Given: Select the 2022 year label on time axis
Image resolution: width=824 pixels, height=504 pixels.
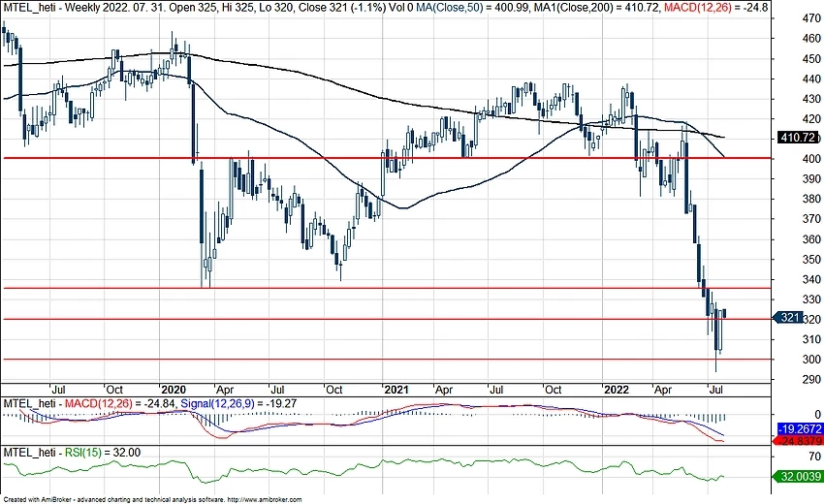Looking at the screenshot, I should point(616,390).
